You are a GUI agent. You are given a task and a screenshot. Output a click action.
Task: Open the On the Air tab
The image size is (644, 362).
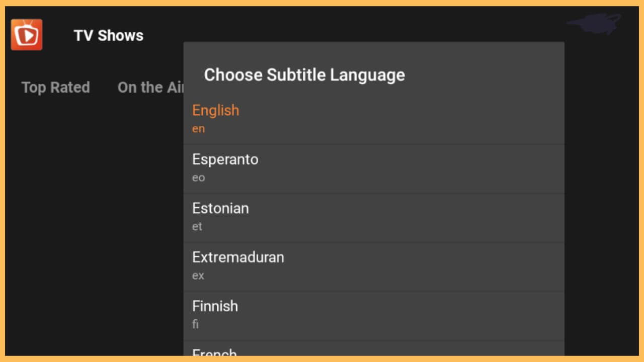151,87
